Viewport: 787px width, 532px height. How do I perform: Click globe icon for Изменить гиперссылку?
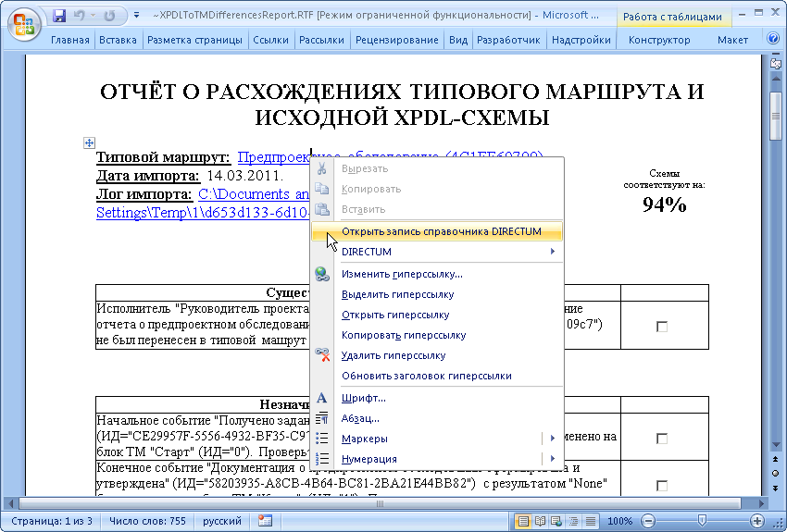pyautogui.click(x=321, y=274)
